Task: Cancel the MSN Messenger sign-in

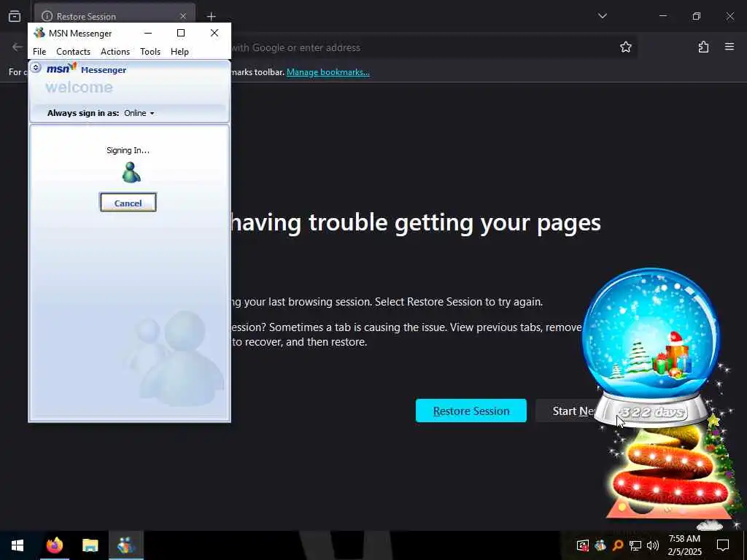Action: point(128,203)
